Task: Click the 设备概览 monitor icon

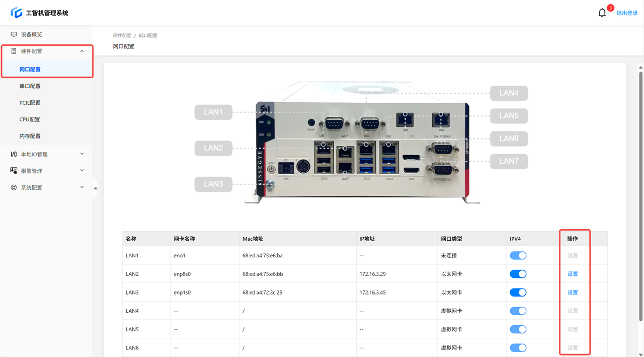Action: point(14,34)
